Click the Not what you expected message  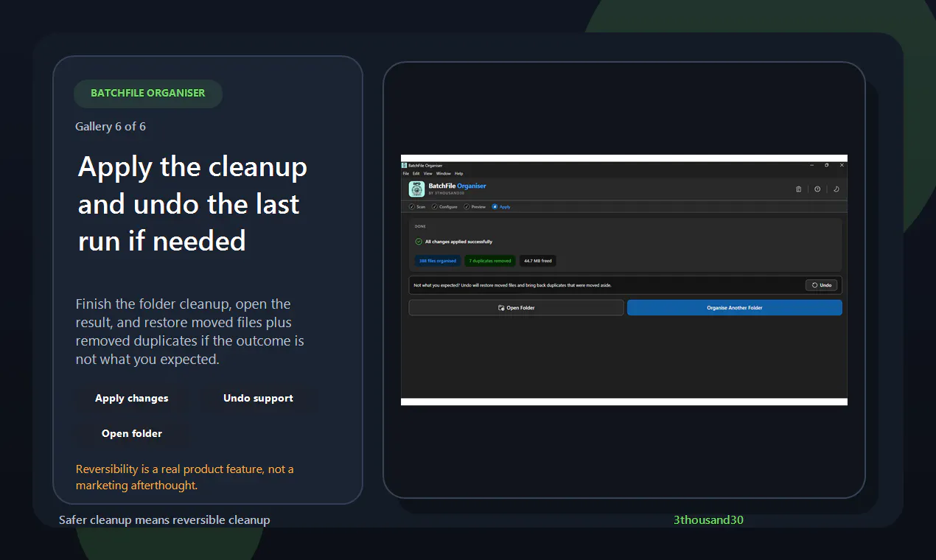(512, 285)
